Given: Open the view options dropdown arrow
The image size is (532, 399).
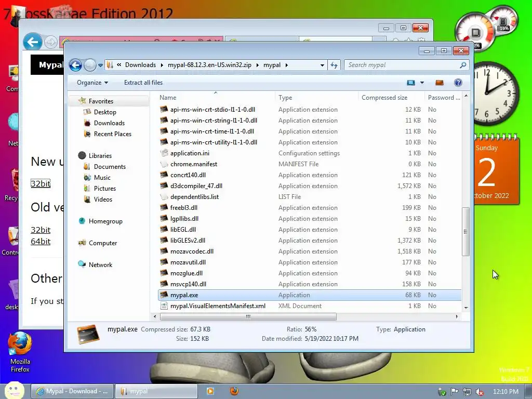Looking at the screenshot, I should pyautogui.click(x=422, y=83).
